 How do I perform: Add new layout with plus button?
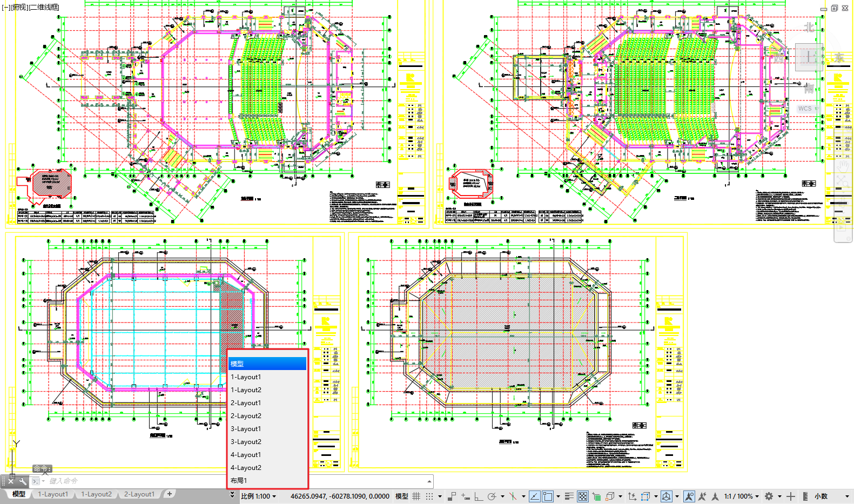pos(169,494)
